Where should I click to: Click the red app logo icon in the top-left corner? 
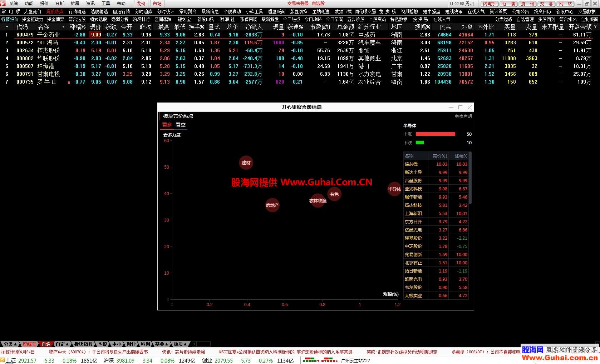[x=3, y=3]
